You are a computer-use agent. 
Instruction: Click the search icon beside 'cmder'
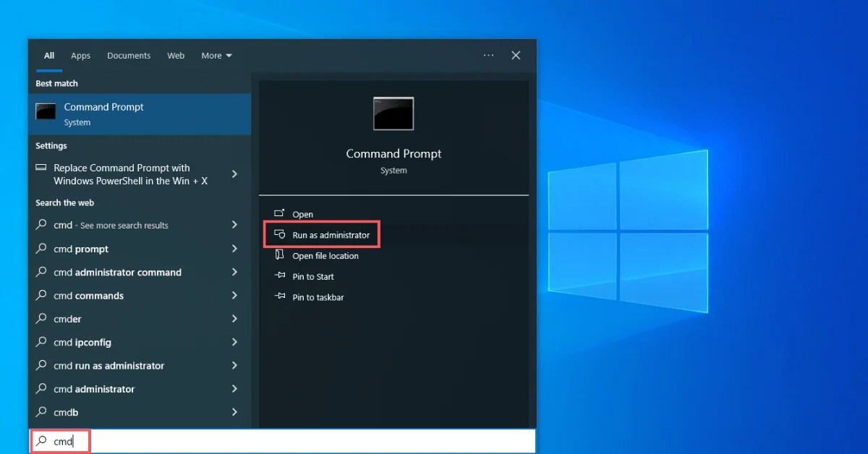41,319
